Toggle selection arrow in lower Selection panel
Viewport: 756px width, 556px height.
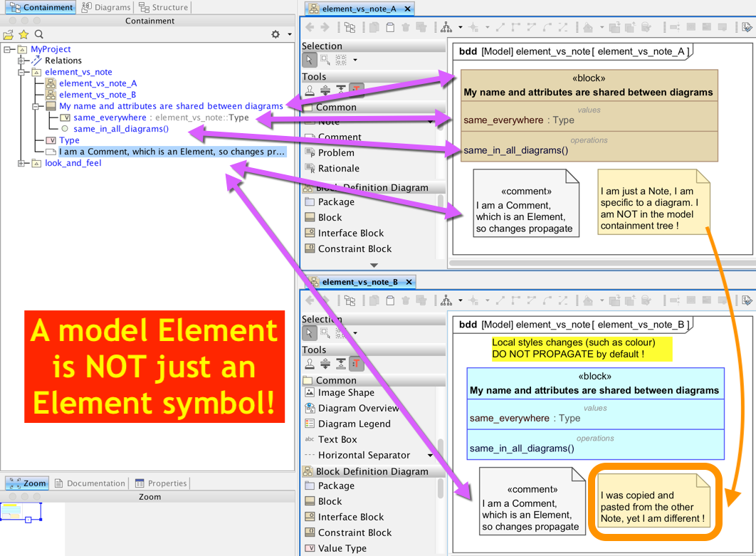[310, 333]
